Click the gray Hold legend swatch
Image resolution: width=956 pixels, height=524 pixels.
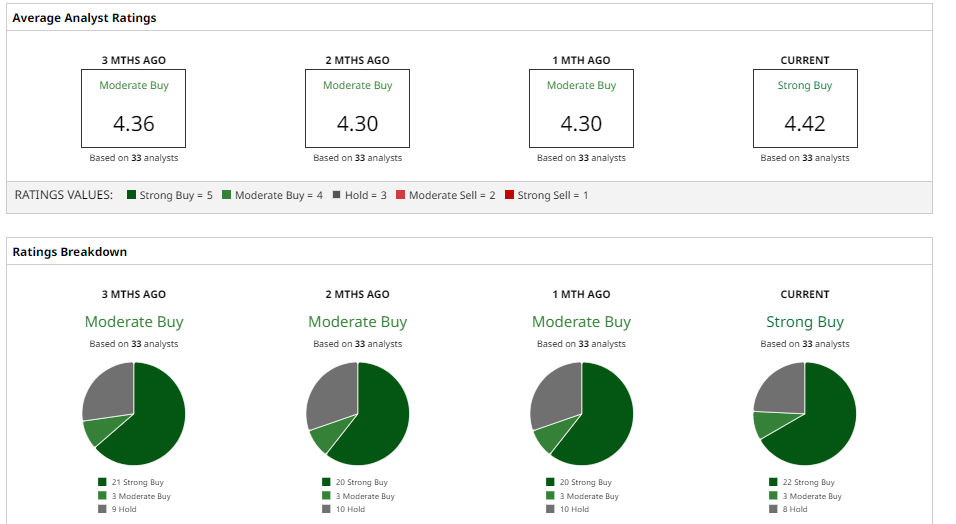337,195
